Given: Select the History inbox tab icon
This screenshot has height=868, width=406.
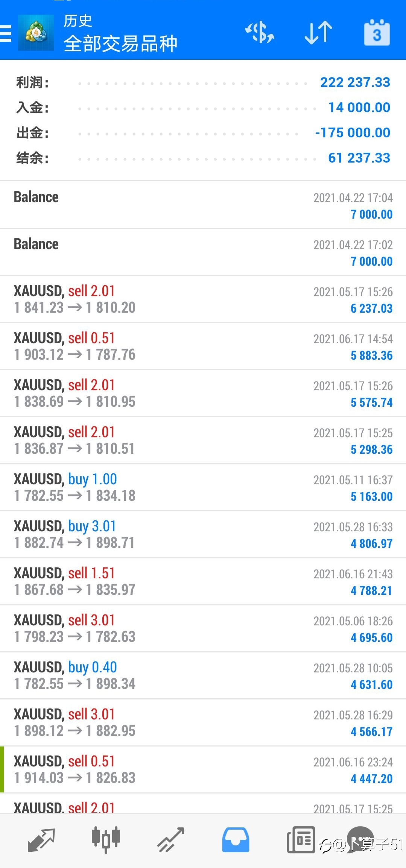Looking at the screenshot, I should click(236, 840).
